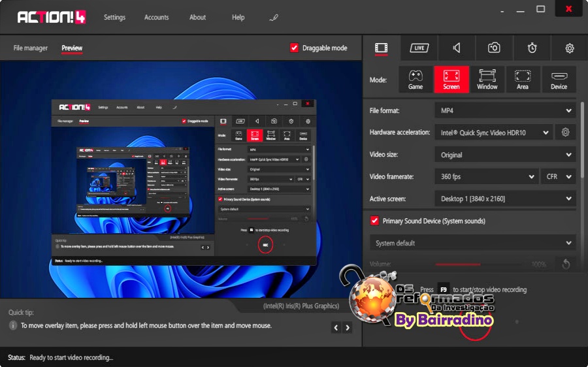This screenshot has width=588, height=367.
Task: Click the Quick tip heading
Action: coord(21,312)
